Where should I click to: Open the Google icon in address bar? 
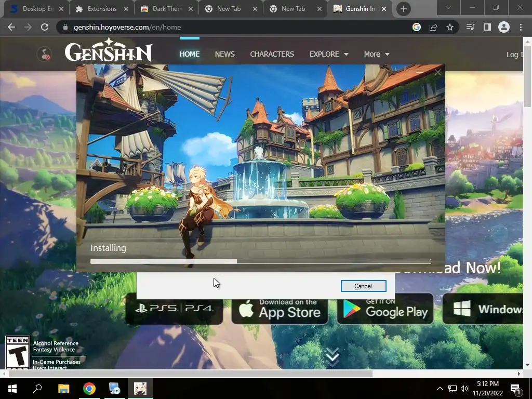point(416,27)
